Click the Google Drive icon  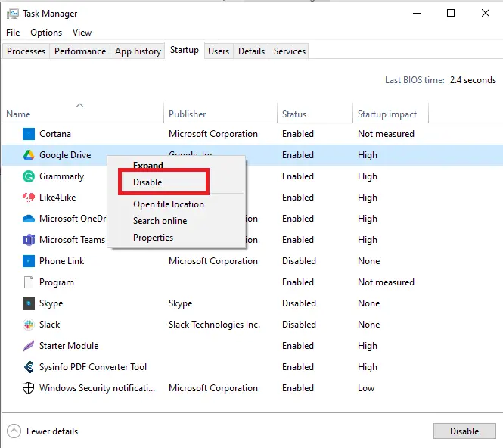pos(29,155)
